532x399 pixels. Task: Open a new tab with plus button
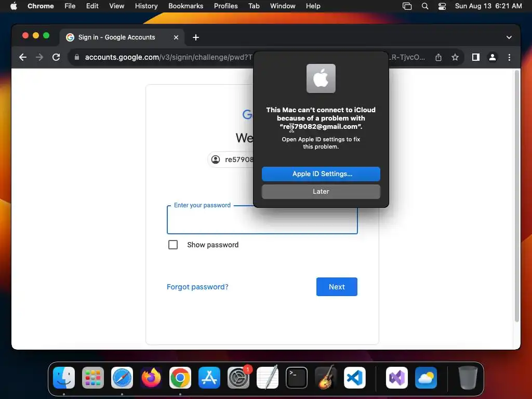(196, 37)
